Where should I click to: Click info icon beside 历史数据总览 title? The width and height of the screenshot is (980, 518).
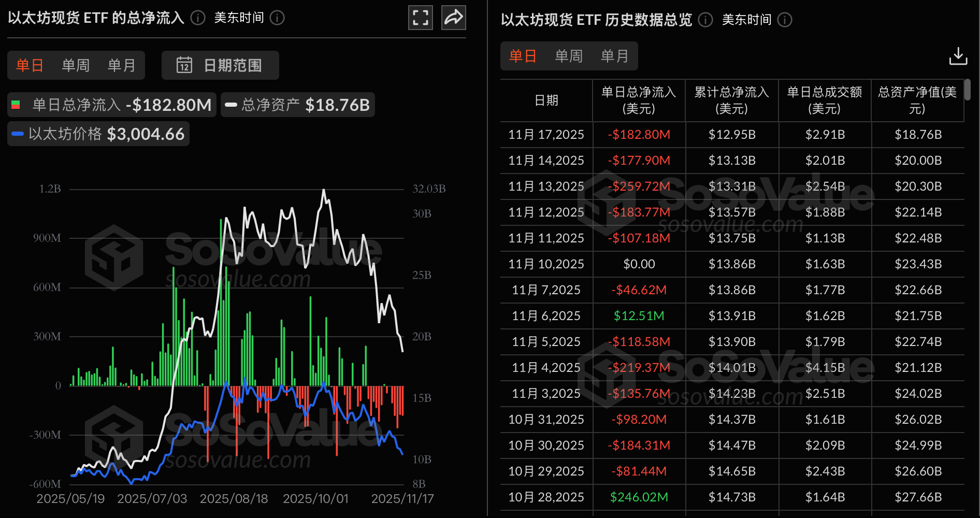[x=705, y=20]
